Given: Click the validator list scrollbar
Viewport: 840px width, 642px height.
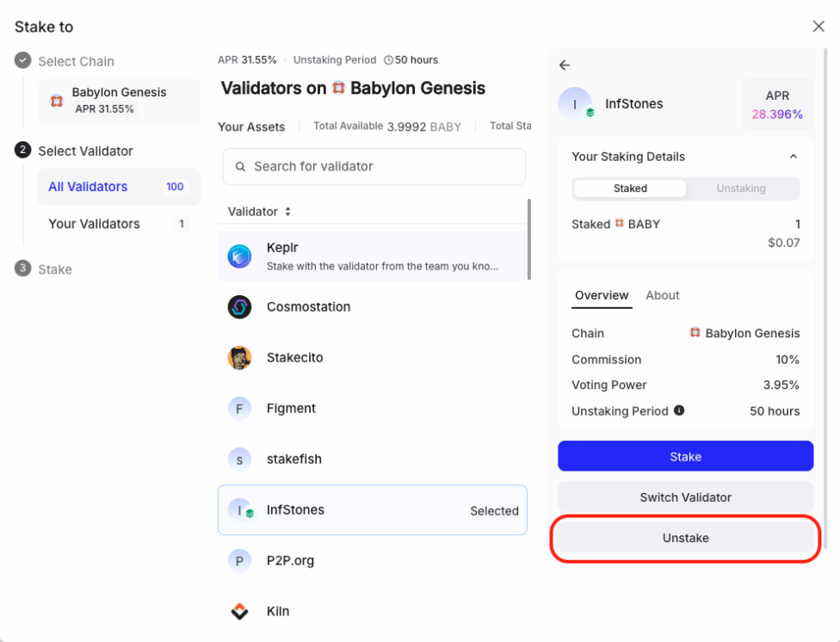Looking at the screenshot, I should point(529,239).
